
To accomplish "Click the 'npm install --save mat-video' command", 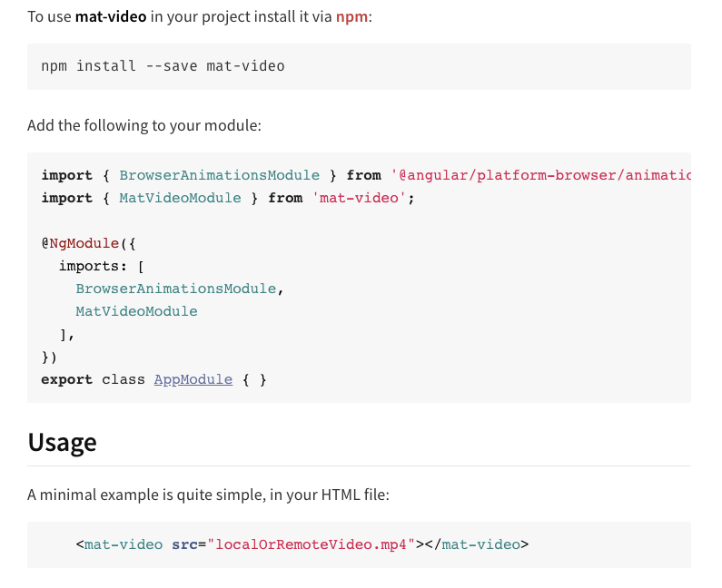I will click(x=163, y=66).
